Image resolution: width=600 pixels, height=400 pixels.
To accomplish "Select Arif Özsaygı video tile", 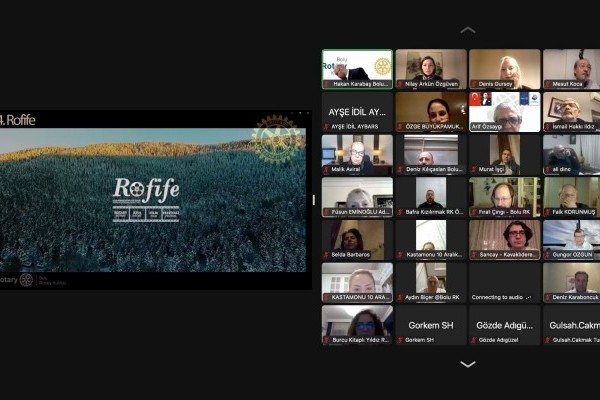I will tap(505, 112).
